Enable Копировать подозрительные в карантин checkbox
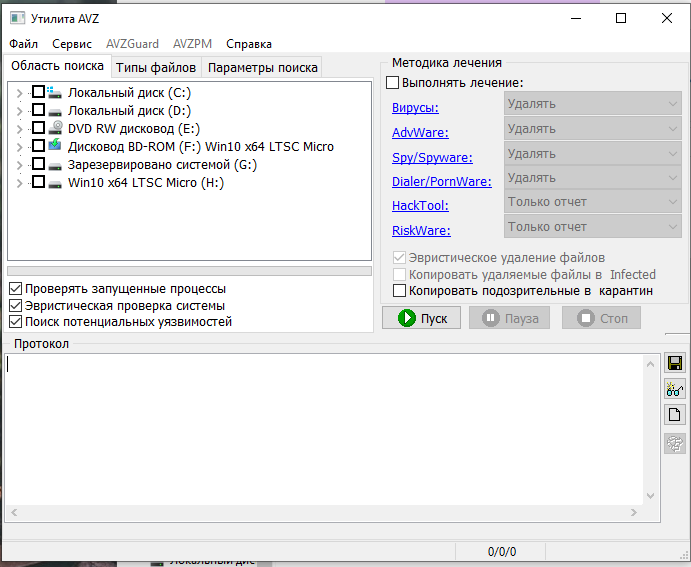The image size is (691, 567). click(399, 290)
